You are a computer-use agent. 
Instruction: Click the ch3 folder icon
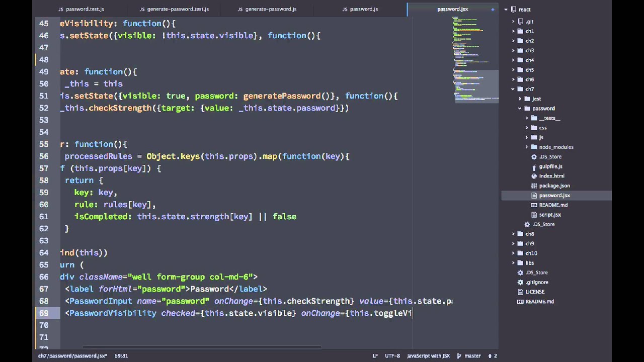coord(520,50)
